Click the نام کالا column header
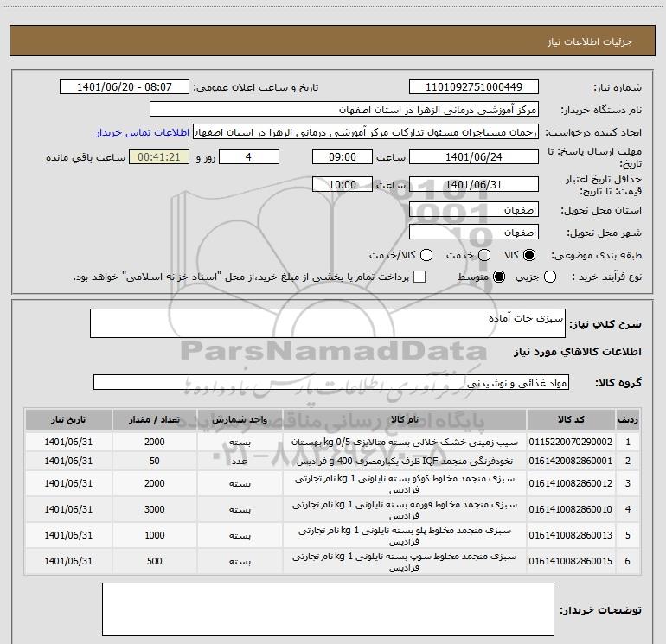This screenshot has height=644, width=666. coord(405,419)
